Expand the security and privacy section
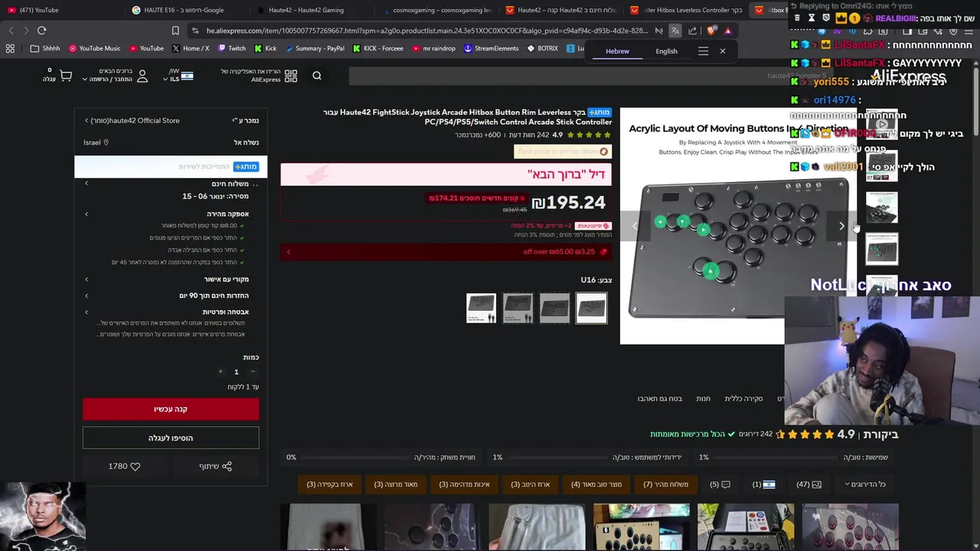The width and height of the screenshot is (980, 551). click(x=171, y=312)
